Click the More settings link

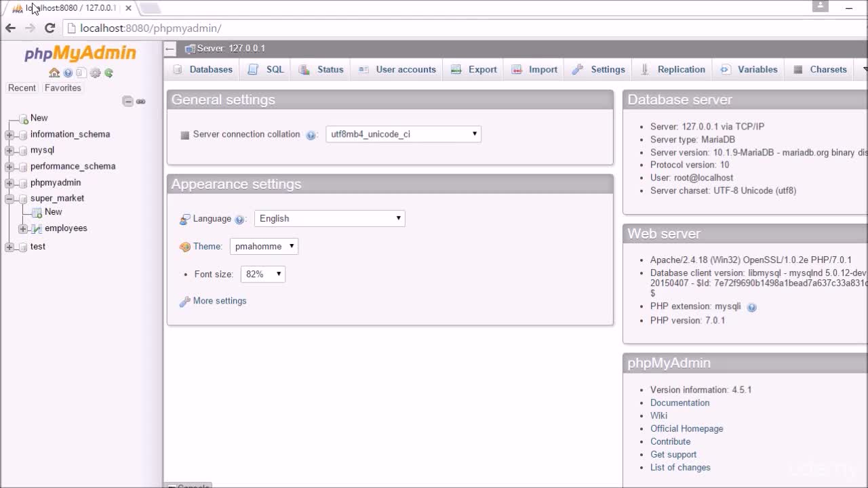click(220, 301)
